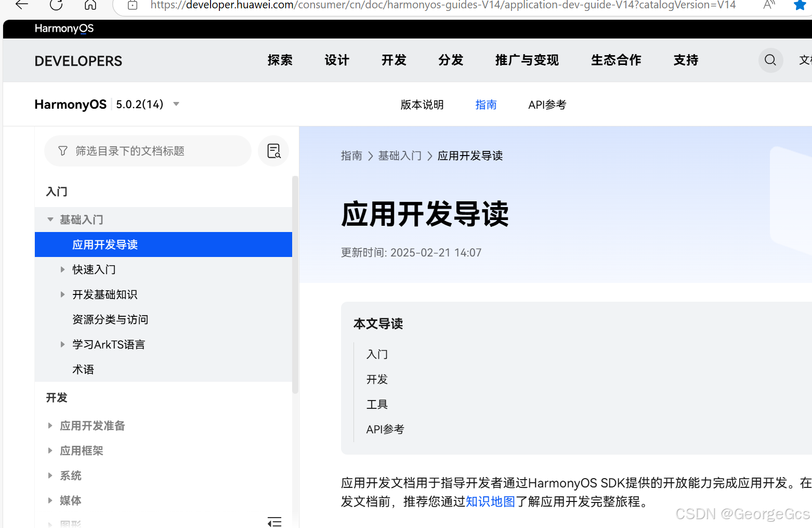This screenshot has width=812, height=528.
Task: Click the HarmonyOS logo
Action: coord(64,29)
